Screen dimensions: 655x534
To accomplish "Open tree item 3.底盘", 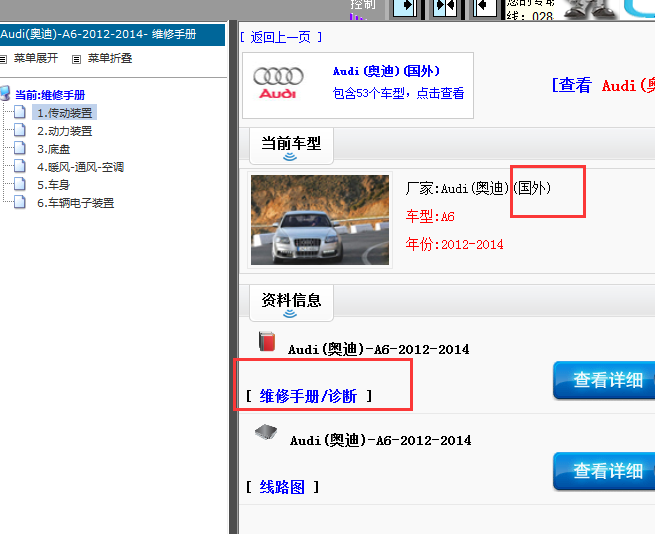I will pyautogui.click(x=53, y=149).
